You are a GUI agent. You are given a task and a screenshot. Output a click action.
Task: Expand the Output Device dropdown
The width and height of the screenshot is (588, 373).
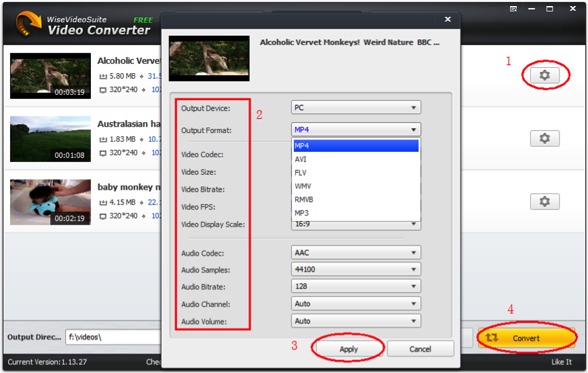coord(356,108)
